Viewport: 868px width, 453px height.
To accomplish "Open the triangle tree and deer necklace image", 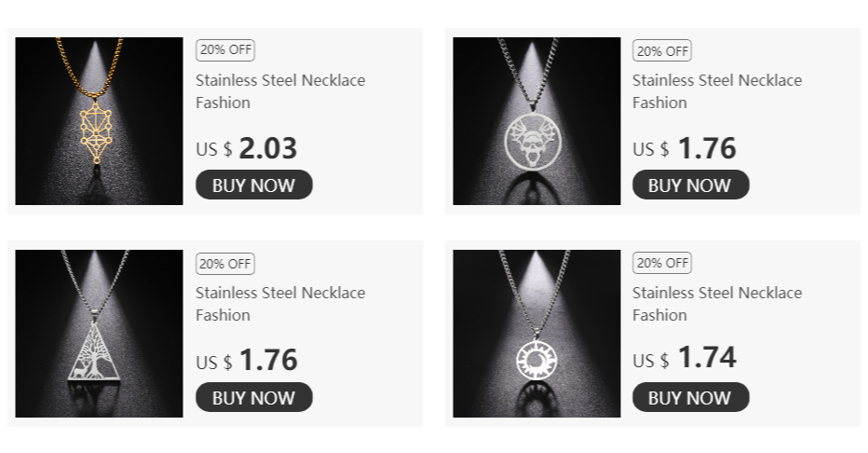I will pos(99,334).
